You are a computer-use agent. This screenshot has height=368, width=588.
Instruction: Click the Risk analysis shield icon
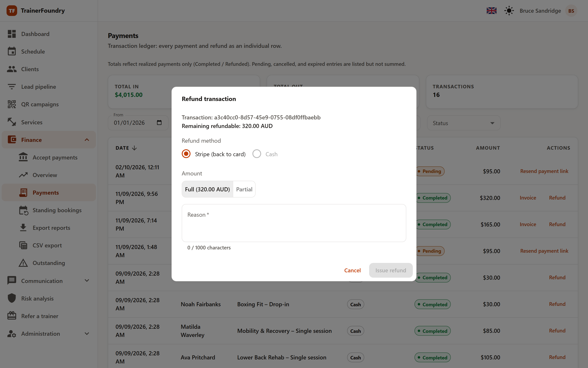(12, 298)
